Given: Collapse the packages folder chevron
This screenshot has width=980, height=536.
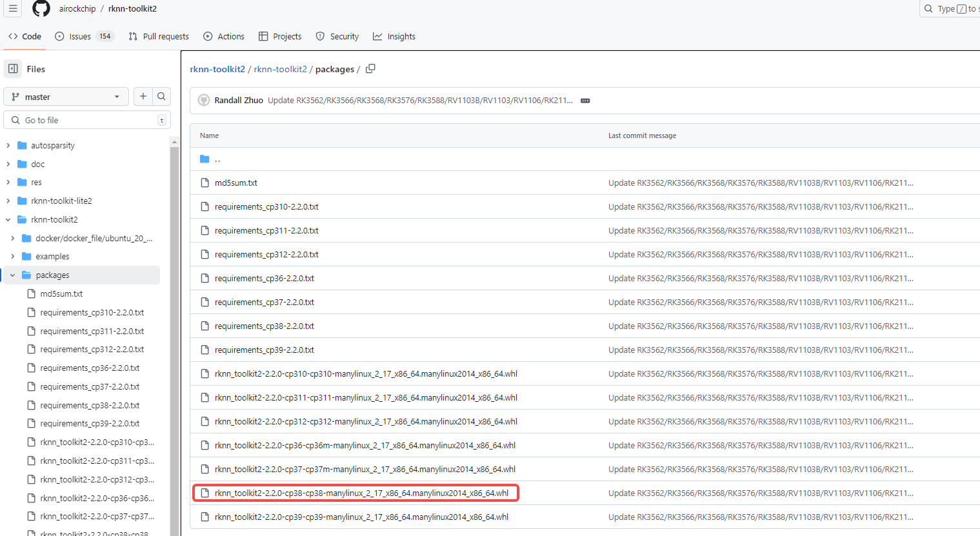Looking at the screenshot, I should coord(12,275).
